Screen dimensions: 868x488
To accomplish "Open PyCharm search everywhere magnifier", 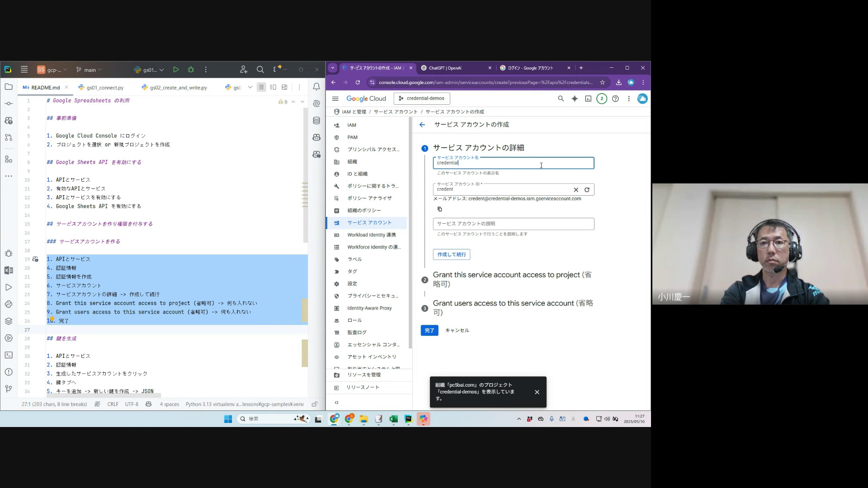I will click(x=260, y=70).
